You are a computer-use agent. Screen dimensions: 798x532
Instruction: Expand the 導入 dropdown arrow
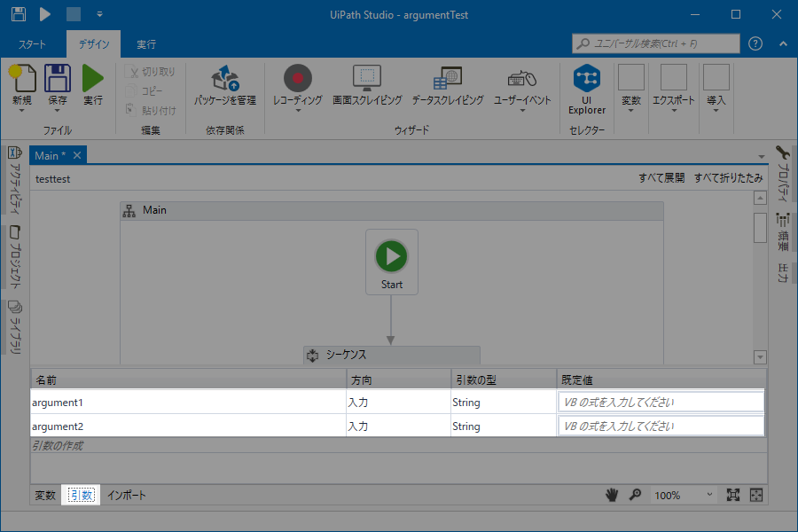tap(716, 111)
